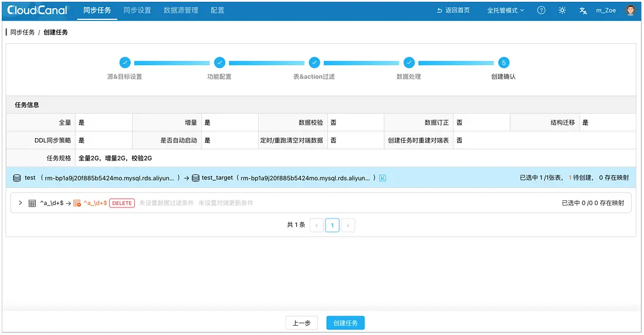The height and width of the screenshot is (335, 644).
Task: Click the test_target database name
Action: click(217, 178)
